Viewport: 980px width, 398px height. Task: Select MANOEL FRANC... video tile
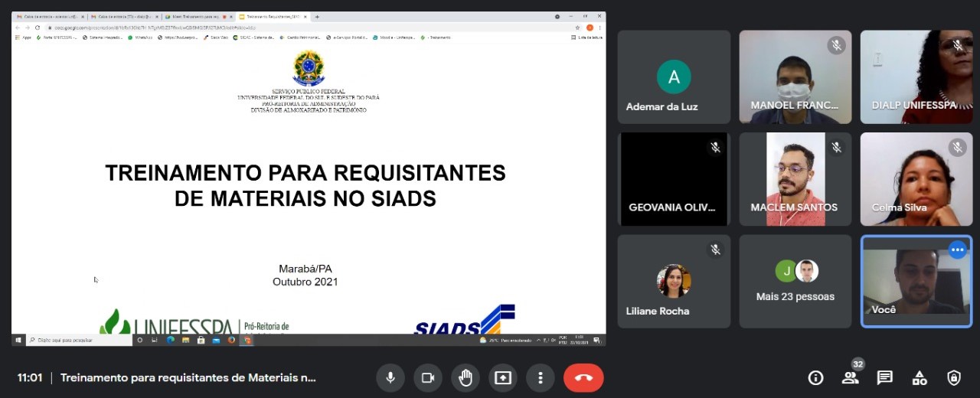(795, 77)
